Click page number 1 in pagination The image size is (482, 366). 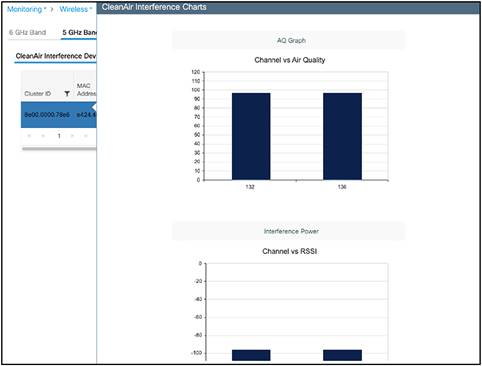coord(59,136)
